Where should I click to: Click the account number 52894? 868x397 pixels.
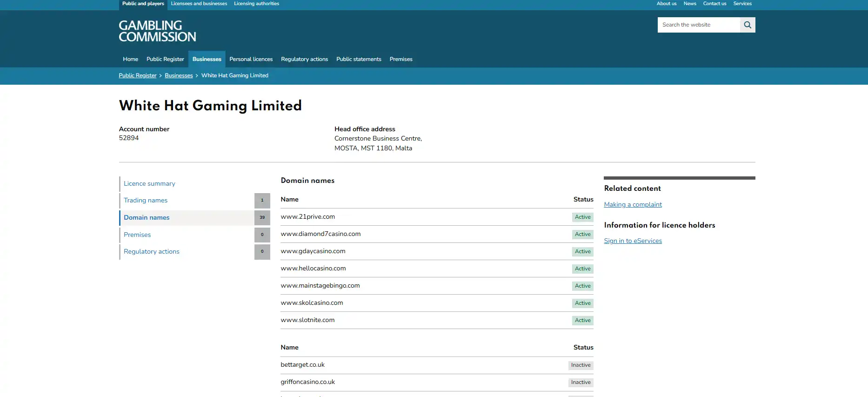click(x=129, y=138)
